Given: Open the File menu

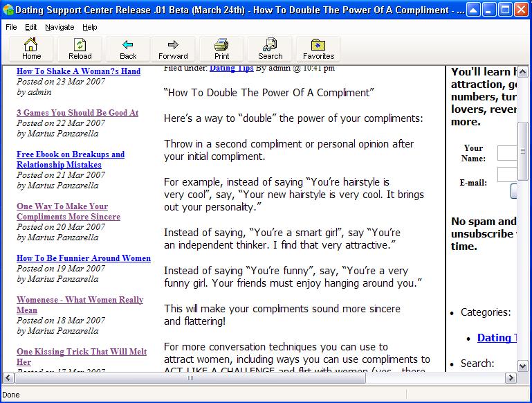Looking at the screenshot, I should coord(11,27).
